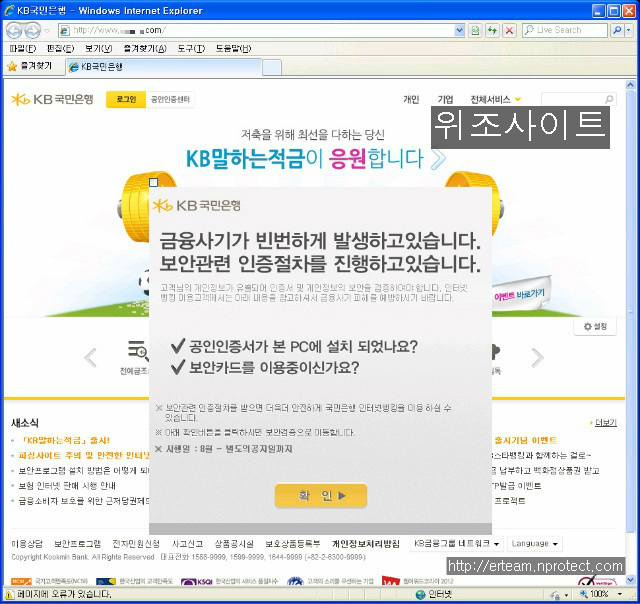The image size is (640, 604).
Task: Click the vertical scrollbar up arrow
Action: (x=630, y=85)
